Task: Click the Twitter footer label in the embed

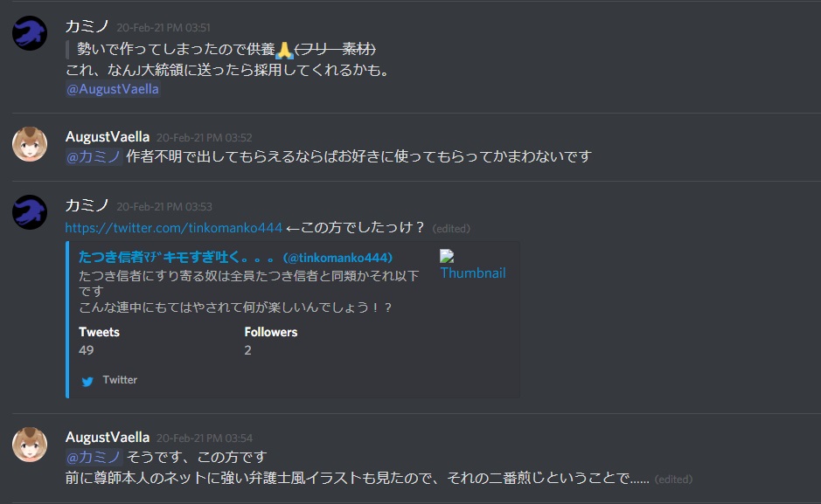Action: click(x=120, y=380)
